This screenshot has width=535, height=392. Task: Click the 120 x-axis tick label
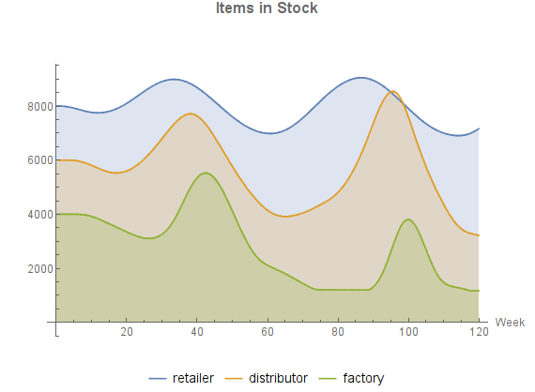point(479,332)
